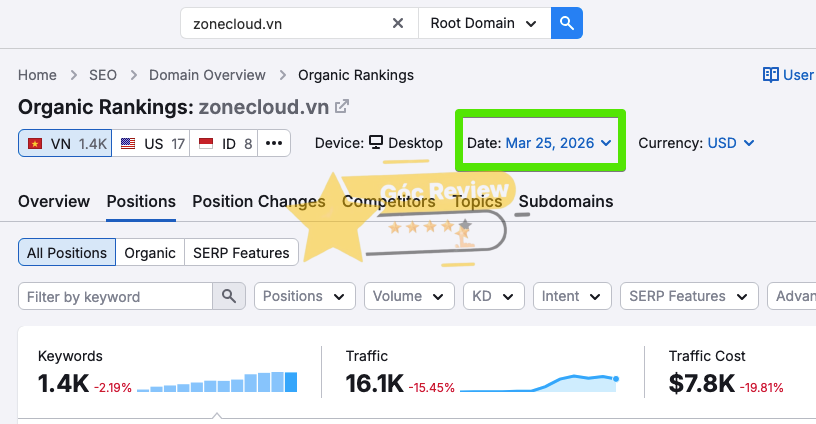816x424 pixels.
Task: Open the SERP Features filter dropdown
Action: (x=689, y=297)
